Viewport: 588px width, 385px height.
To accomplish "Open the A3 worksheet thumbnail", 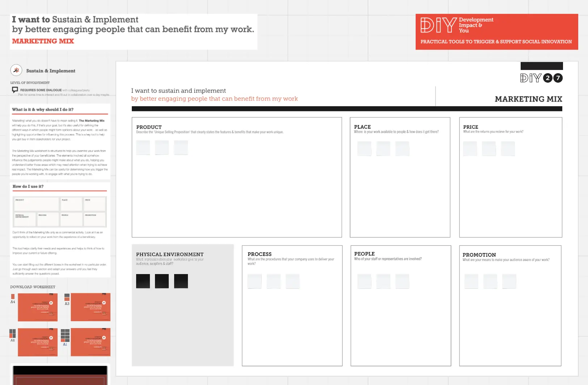I will click(x=91, y=307).
